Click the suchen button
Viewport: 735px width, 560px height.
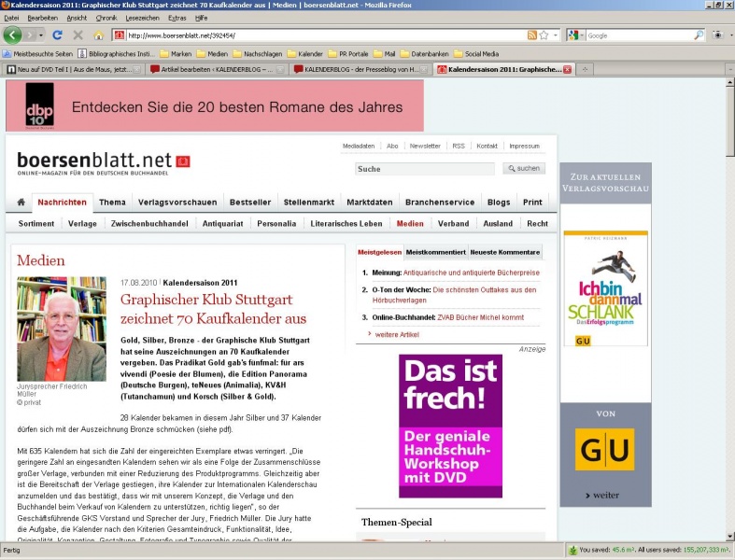(524, 169)
